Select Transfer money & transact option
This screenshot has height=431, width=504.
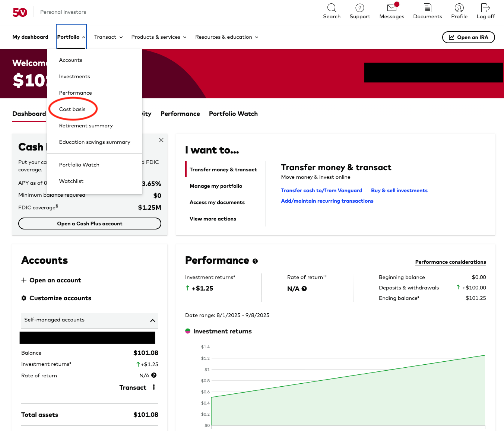point(223,169)
